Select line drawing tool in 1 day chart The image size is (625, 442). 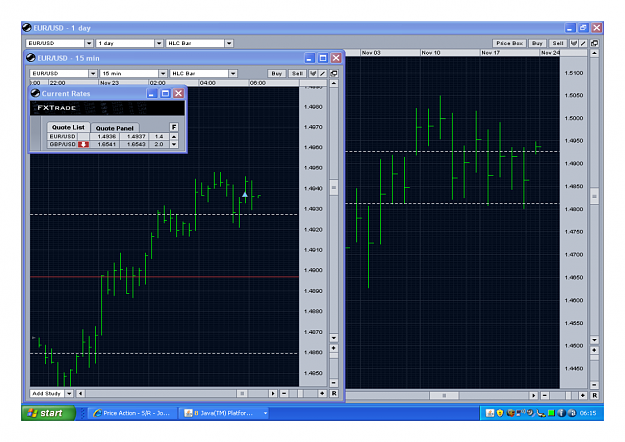(x=583, y=43)
